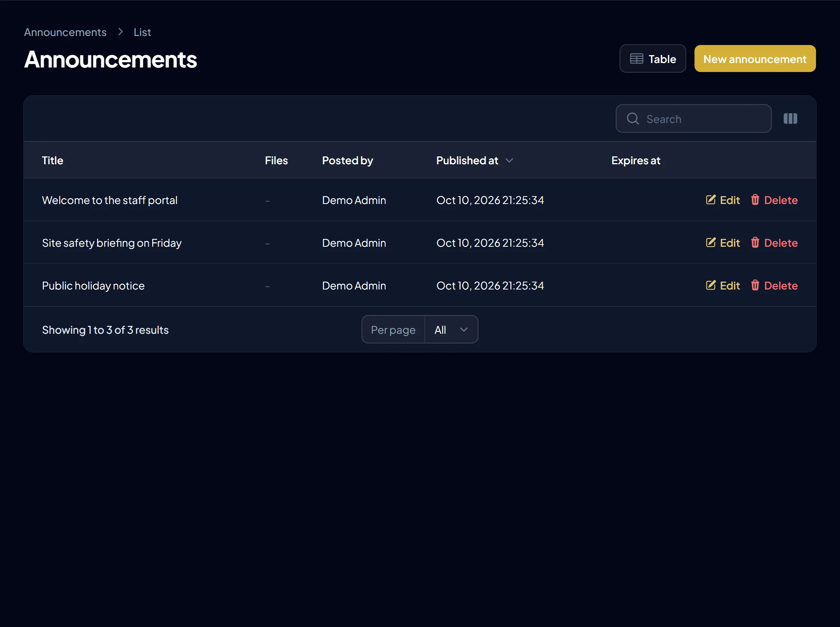Click the List breadcrumb item
840x627 pixels.
[x=142, y=32]
